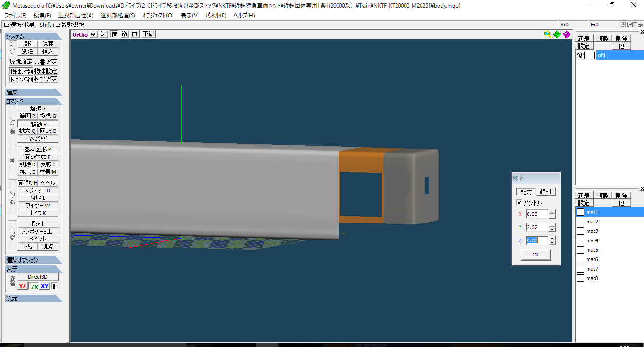Open the 選択部処理(S) menu
This screenshot has height=347, width=644.
117,15
